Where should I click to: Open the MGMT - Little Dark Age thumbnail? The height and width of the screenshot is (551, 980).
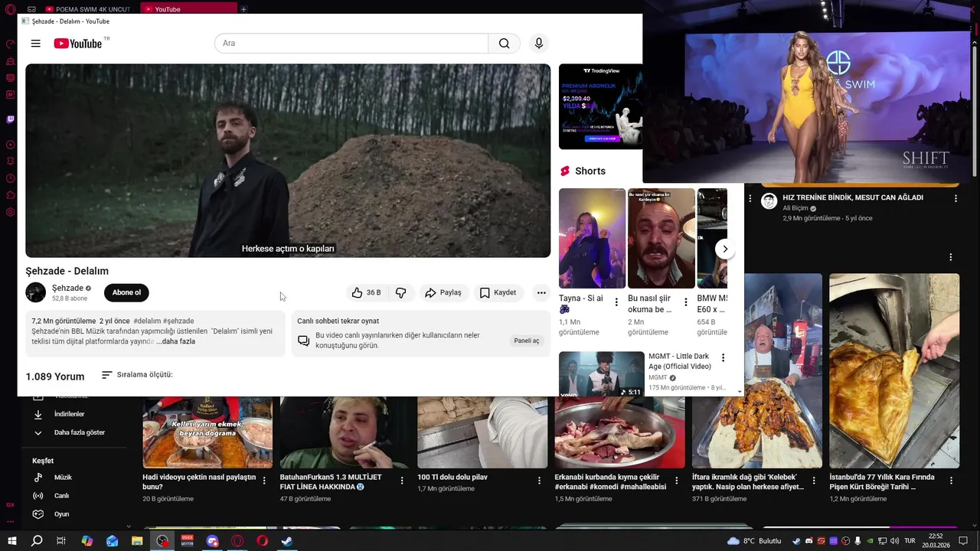tap(602, 373)
